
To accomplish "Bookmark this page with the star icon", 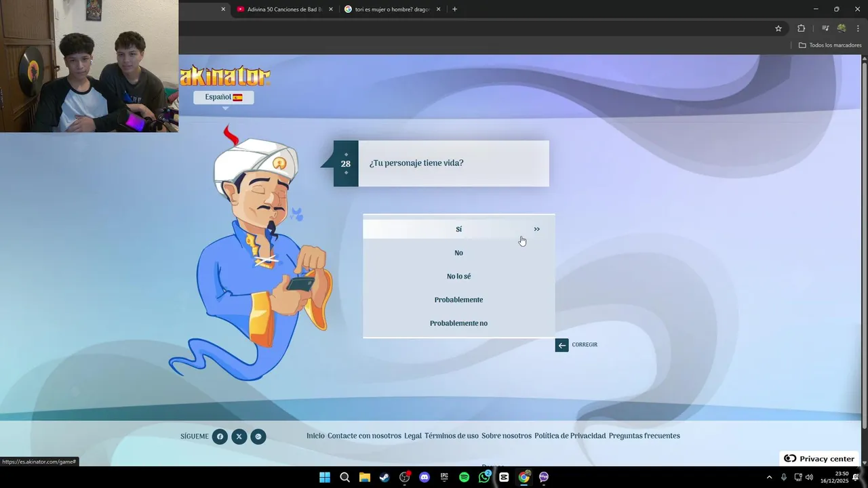I will [x=778, y=28].
